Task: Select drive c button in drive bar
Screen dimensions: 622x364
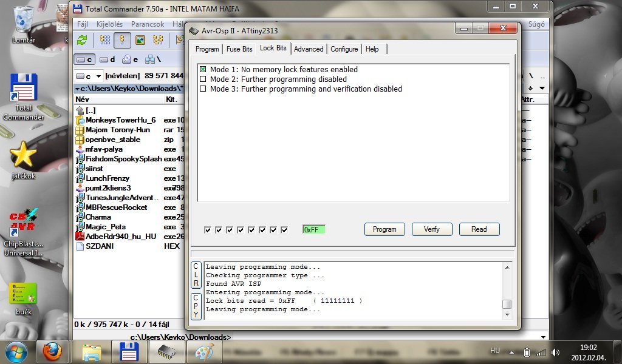Action: coord(84,59)
